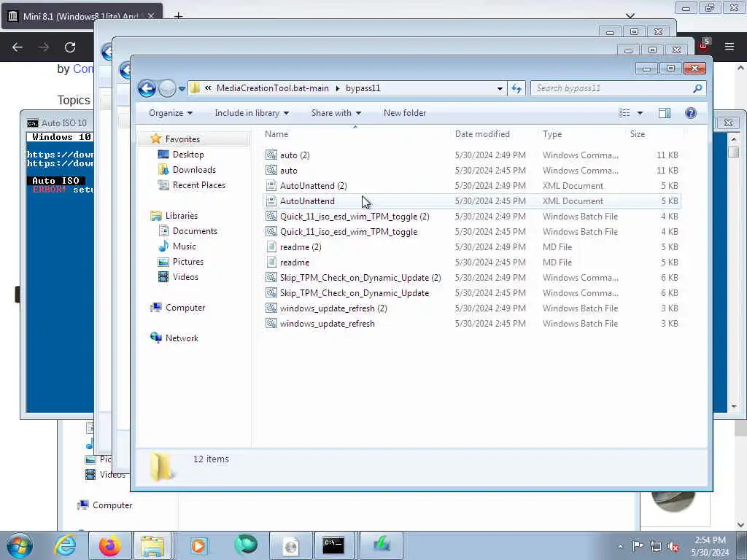747x560 pixels.
Task: Select windows_update_refresh batch file icon
Action: 271,323
